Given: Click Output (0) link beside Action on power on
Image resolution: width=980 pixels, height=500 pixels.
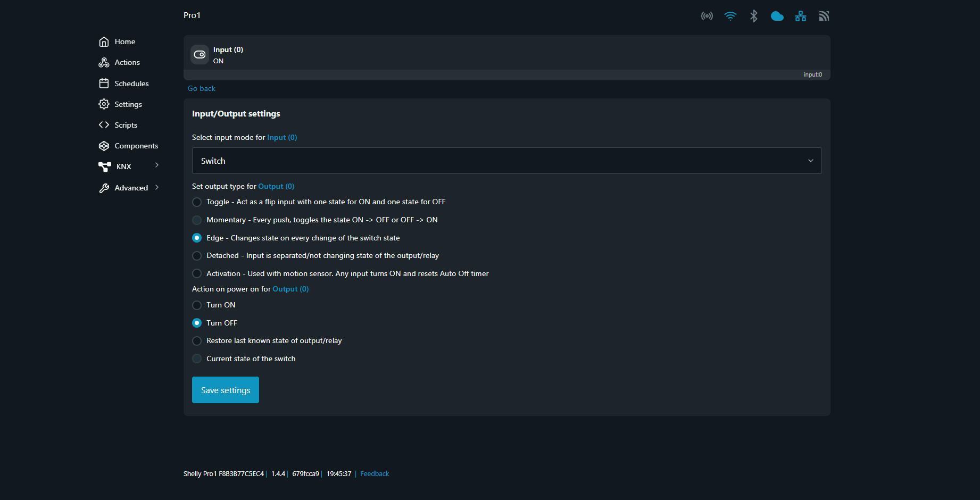Looking at the screenshot, I should pyautogui.click(x=290, y=289).
